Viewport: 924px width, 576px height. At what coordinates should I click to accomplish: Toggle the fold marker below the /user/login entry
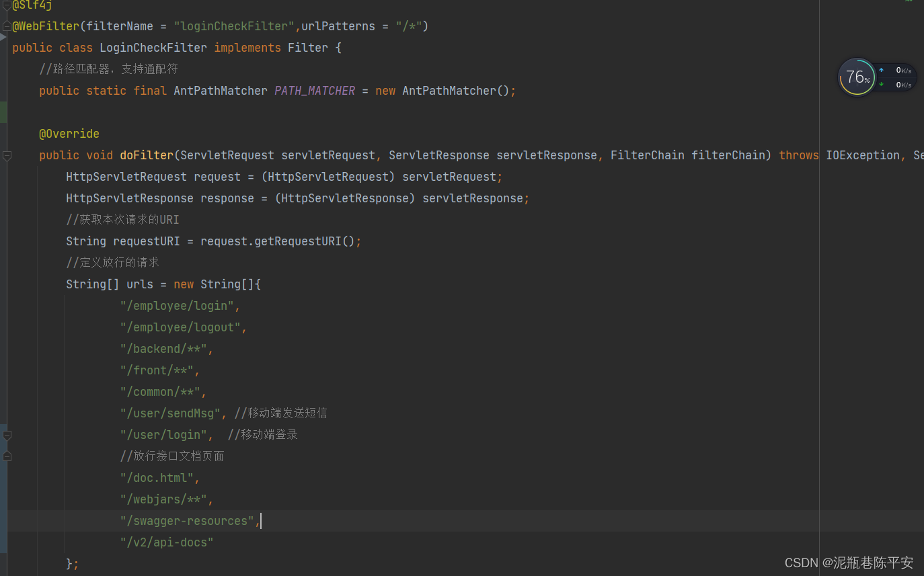pyautogui.click(x=7, y=436)
